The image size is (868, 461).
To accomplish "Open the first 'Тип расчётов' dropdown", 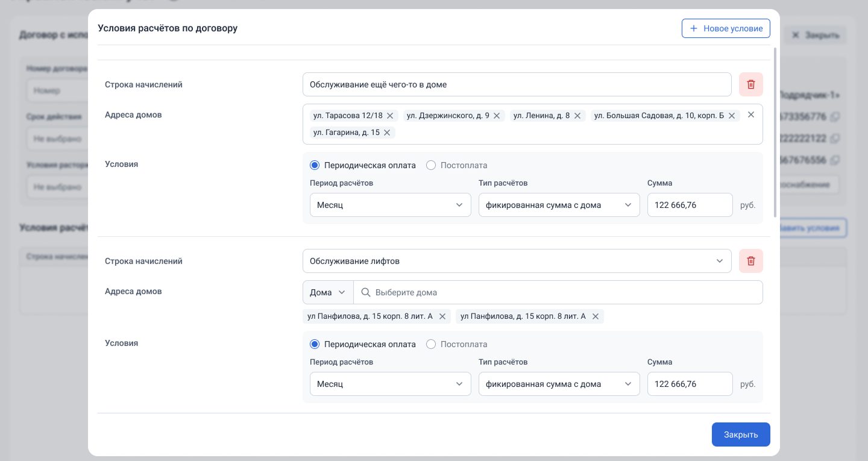I will pyautogui.click(x=559, y=205).
